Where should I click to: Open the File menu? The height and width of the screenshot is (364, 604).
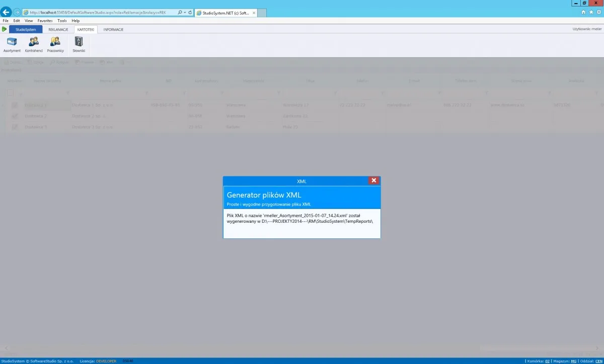coord(6,21)
